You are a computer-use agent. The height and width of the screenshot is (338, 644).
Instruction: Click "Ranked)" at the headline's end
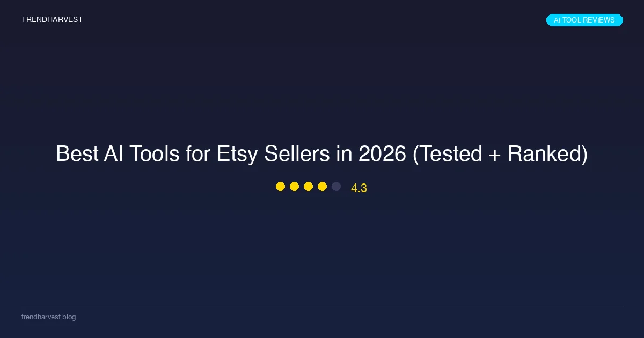pyautogui.click(x=548, y=155)
